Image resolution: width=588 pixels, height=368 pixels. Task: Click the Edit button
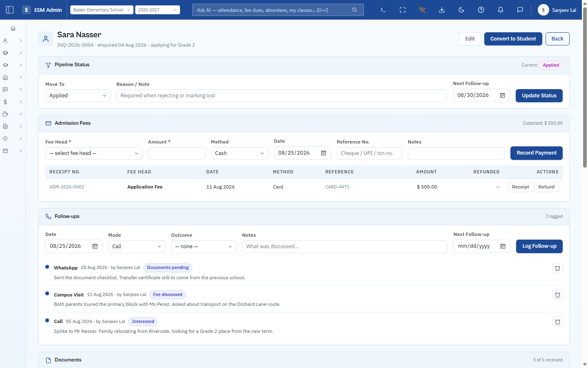[470, 39]
